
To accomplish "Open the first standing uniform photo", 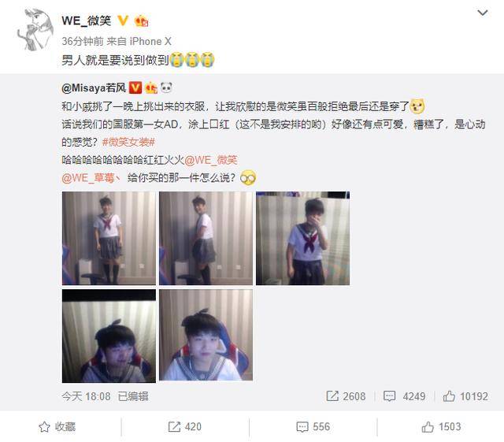I will point(109,239).
